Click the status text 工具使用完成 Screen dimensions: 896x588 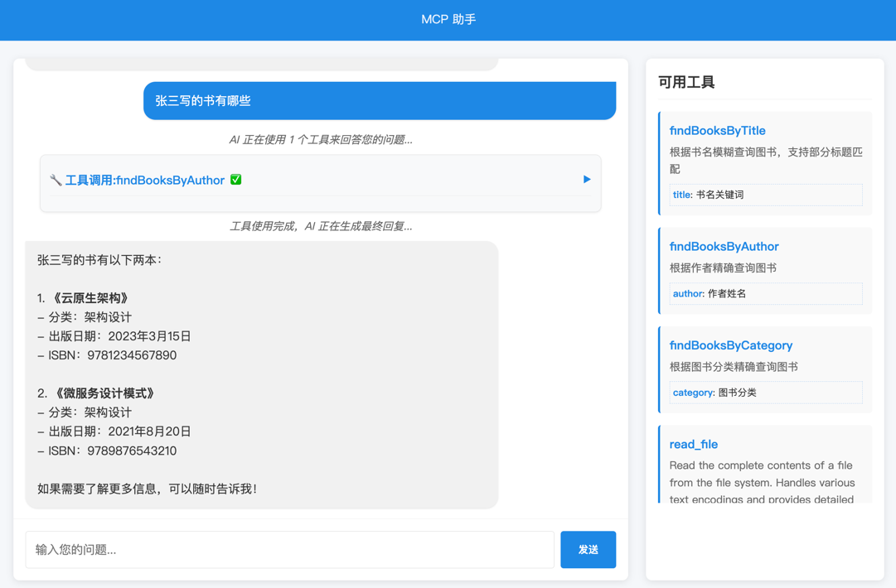(321, 226)
